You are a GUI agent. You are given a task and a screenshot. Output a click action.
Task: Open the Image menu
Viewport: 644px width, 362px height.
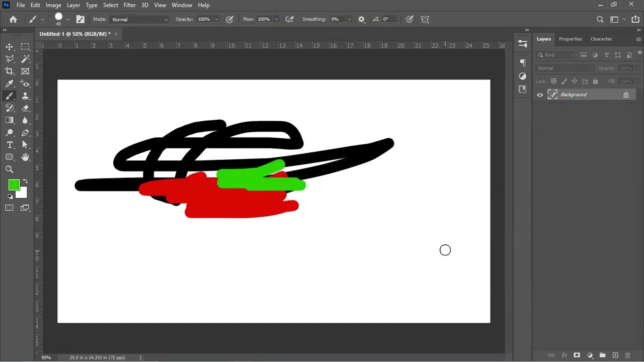[53, 5]
